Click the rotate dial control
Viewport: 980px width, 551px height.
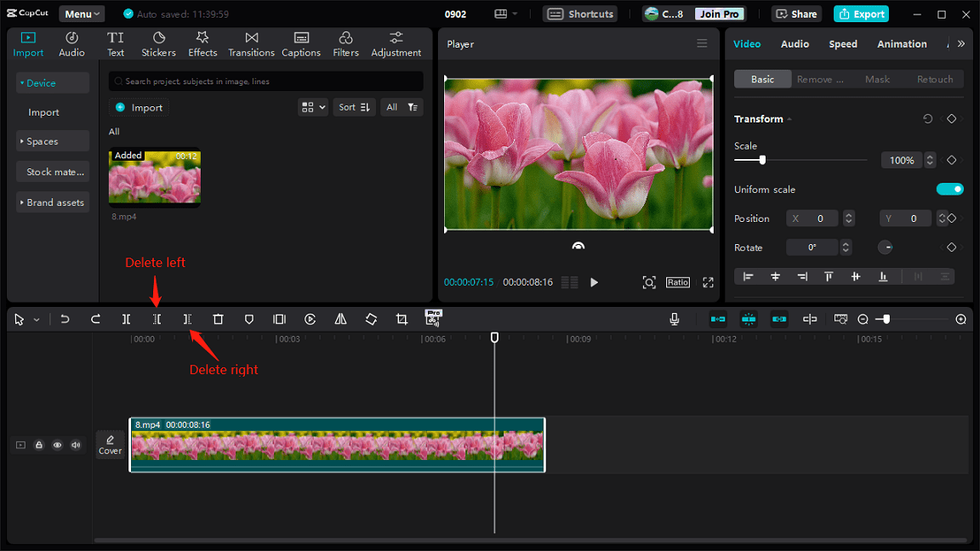click(885, 247)
